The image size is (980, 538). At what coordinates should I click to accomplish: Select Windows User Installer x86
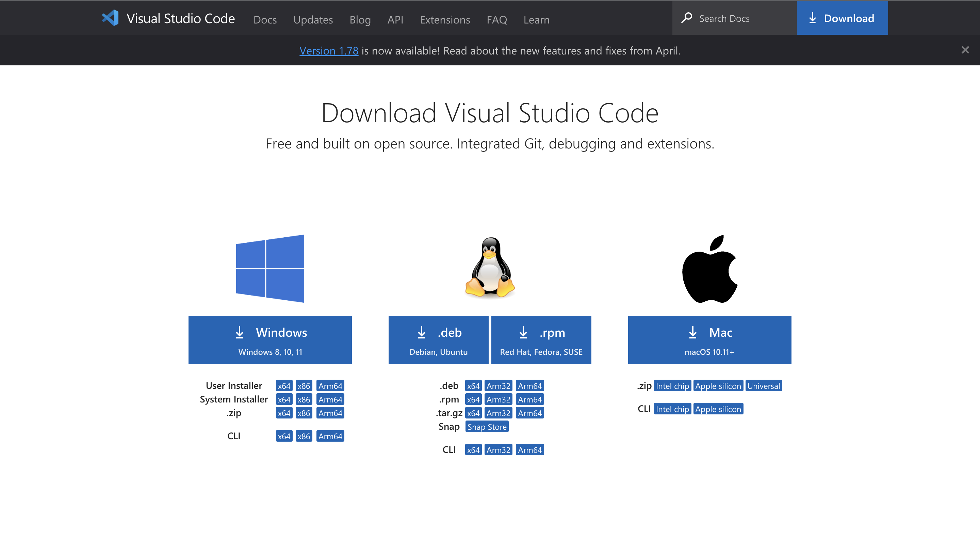pyautogui.click(x=304, y=386)
